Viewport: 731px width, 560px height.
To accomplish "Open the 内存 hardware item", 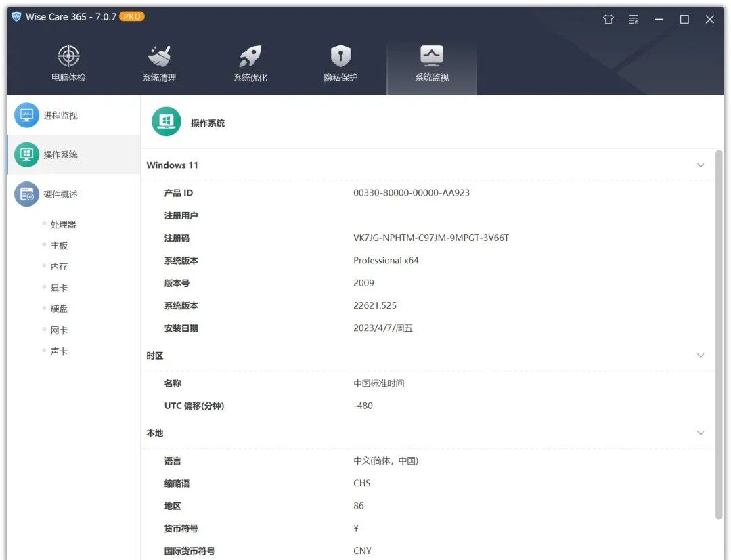I will [x=59, y=266].
